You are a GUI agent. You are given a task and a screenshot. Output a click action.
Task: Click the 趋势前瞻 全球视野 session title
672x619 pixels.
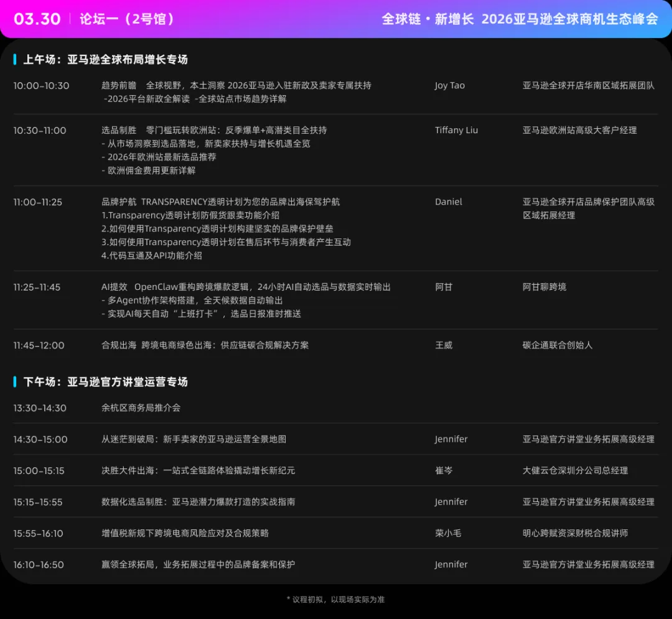point(236,86)
